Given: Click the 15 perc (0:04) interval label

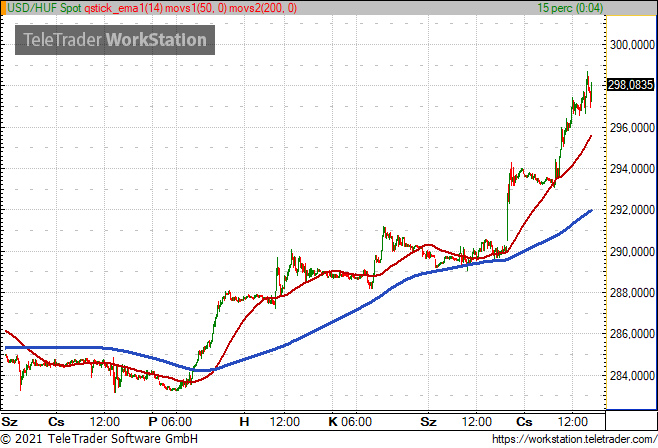Looking at the screenshot, I should tap(570, 8).
